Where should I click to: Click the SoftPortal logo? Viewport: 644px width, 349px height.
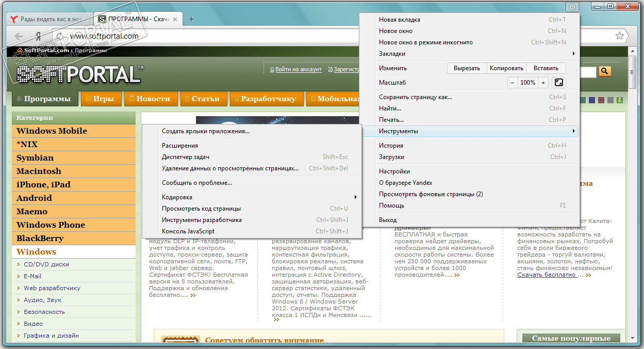tap(80, 73)
